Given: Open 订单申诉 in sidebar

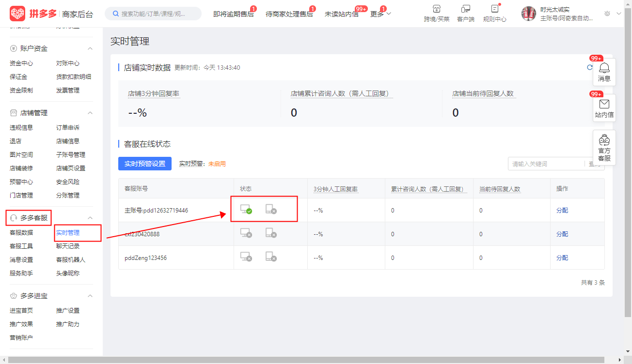Looking at the screenshot, I should [x=68, y=128].
